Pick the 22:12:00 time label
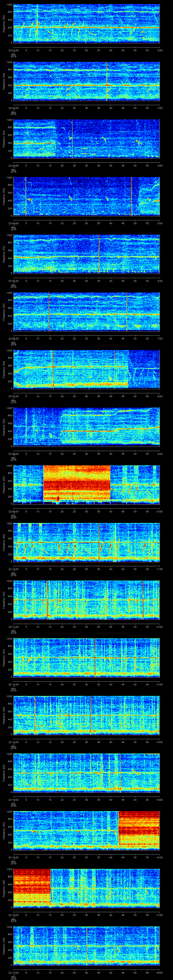 13,684
